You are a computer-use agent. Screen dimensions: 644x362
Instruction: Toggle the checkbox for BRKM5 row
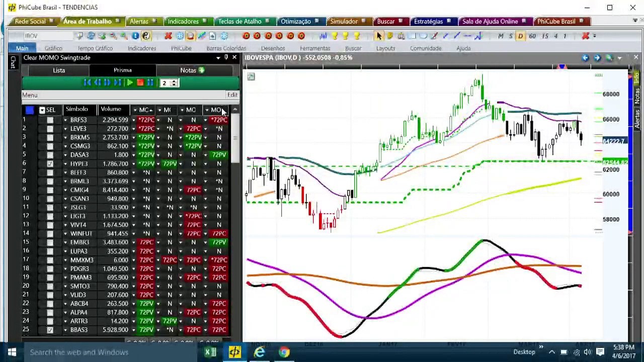coord(50,137)
